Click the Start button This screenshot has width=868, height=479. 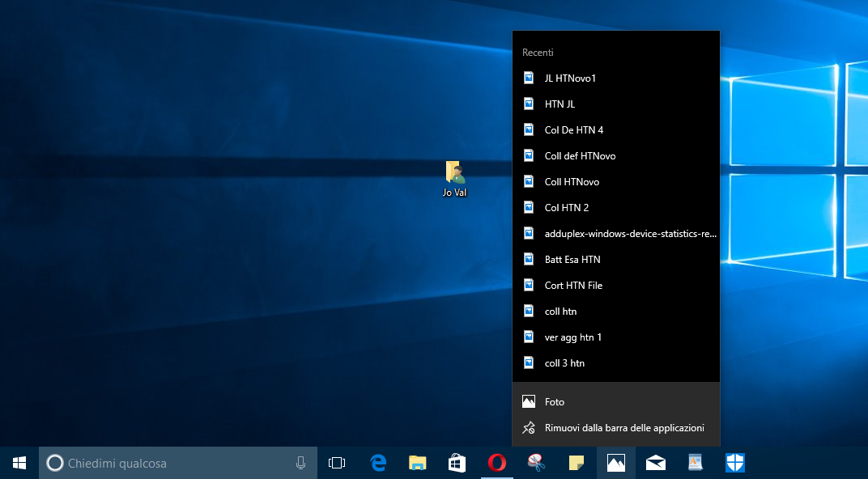click(18, 462)
